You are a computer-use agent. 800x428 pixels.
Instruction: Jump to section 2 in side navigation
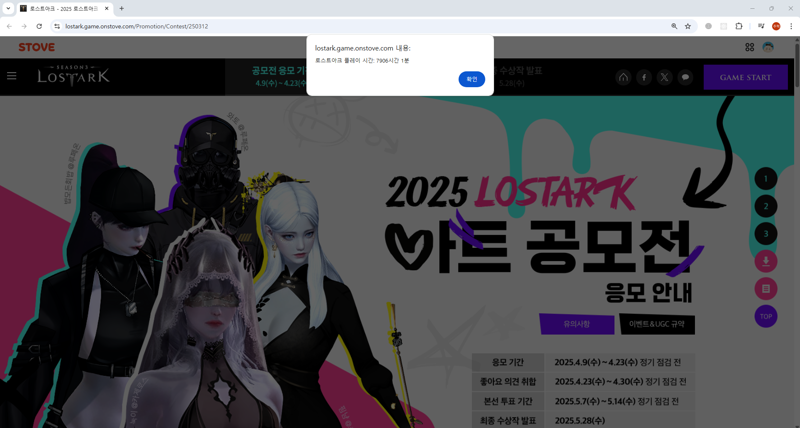[x=766, y=206]
